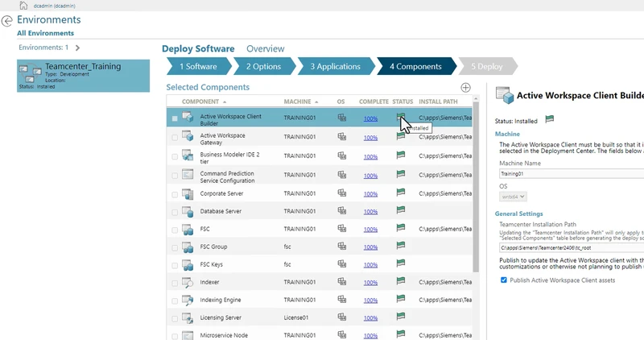Open 100% link for Corporate Server

[370, 194]
